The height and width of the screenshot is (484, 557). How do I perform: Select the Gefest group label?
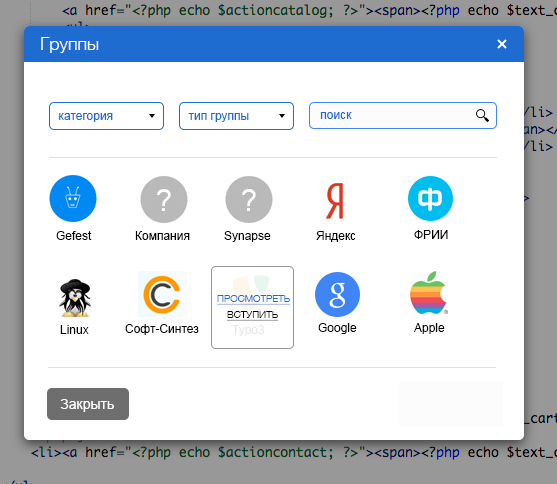(x=74, y=236)
